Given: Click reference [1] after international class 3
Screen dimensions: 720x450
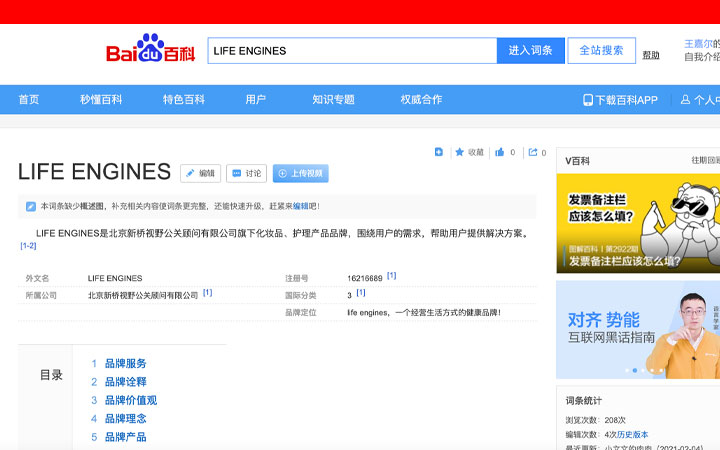Looking at the screenshot, I should (x=361, y=292).
